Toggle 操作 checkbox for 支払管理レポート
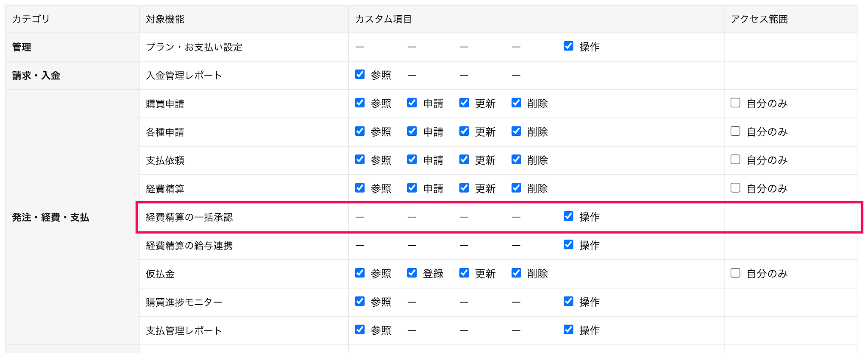The width and height of the screenshot is (868, 353). pyautogui.click(x=568, y=330)
